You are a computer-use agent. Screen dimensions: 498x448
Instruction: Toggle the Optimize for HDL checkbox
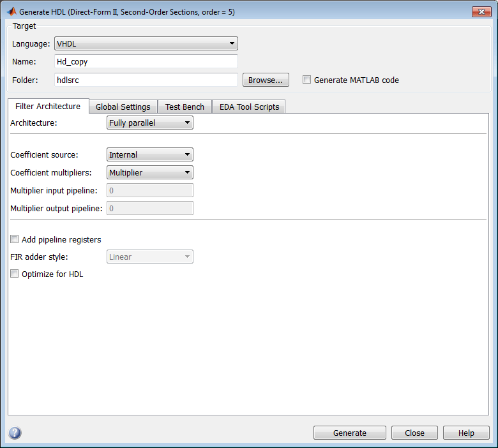[x=14, y=274]
